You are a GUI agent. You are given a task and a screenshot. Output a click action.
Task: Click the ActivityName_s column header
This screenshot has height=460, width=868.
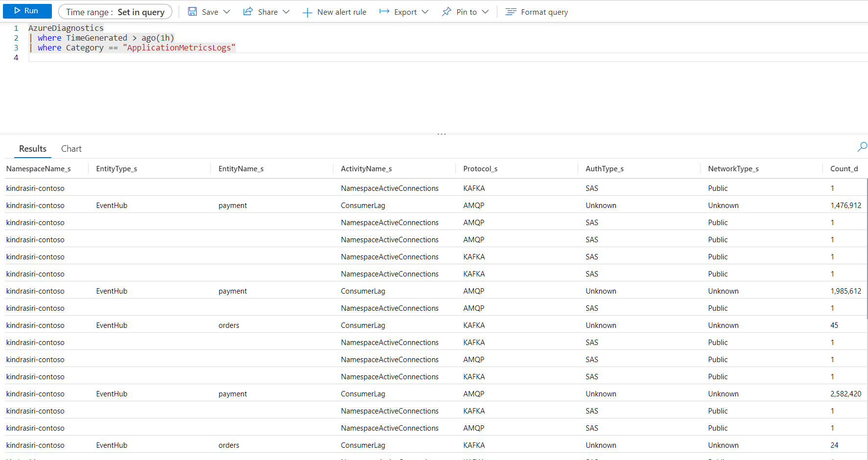click(366, 169)
